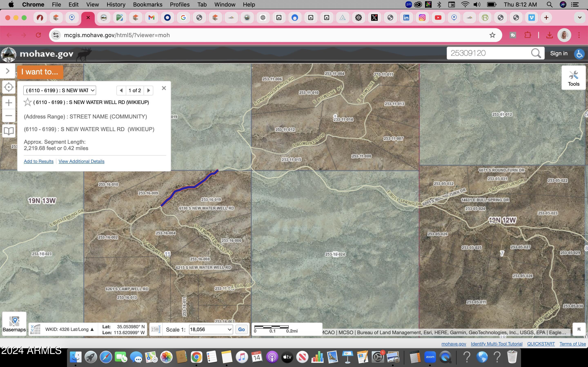This screenshot has height=367, width=588.
Task: Click the XY coordinates icon near WKID
Action: click(35, 329)
